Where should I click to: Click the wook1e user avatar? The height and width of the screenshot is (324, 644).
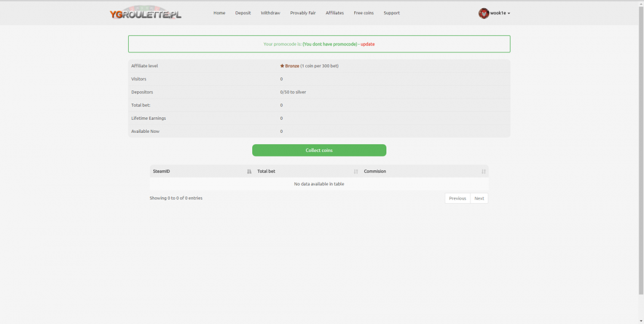[x=484, y=13]
